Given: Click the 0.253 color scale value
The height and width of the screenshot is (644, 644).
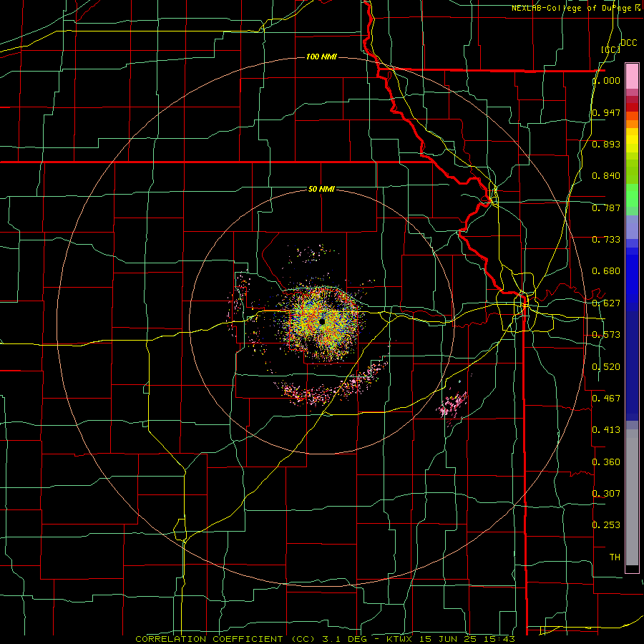Looking at the screenshot, I should 606,525.
